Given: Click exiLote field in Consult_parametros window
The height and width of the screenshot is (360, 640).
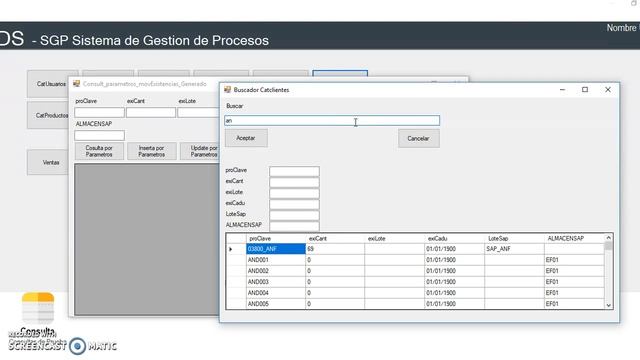Looking at the screenshot, I should [x=199, y=112].
